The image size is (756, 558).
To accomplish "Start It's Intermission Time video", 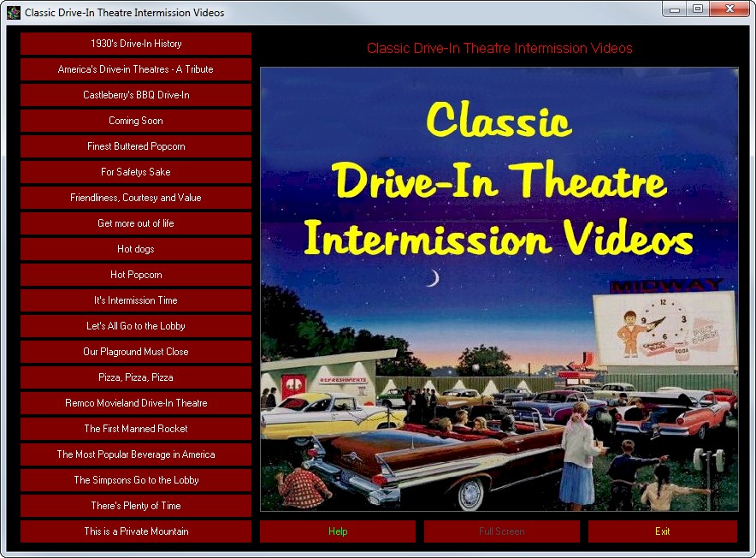I will tap(136, 300).
